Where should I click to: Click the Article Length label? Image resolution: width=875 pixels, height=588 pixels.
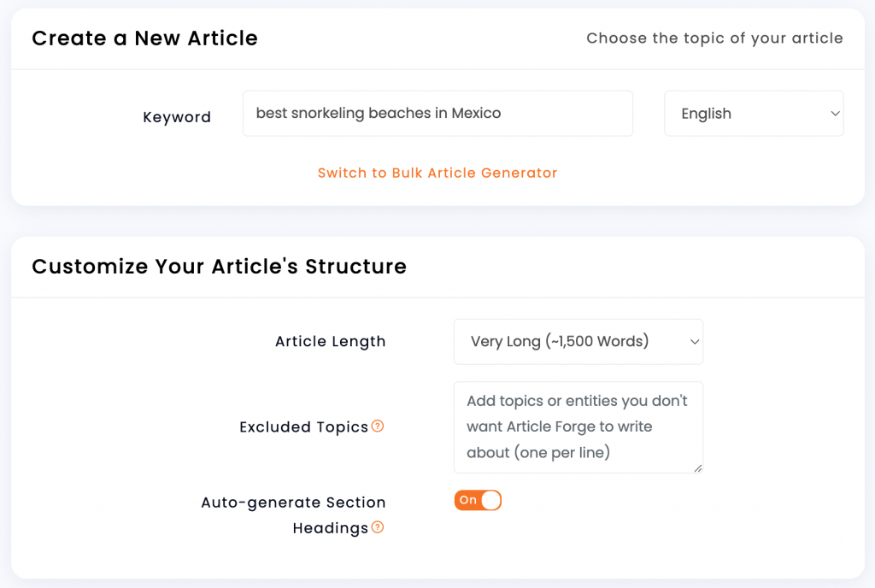coord(331,341)
